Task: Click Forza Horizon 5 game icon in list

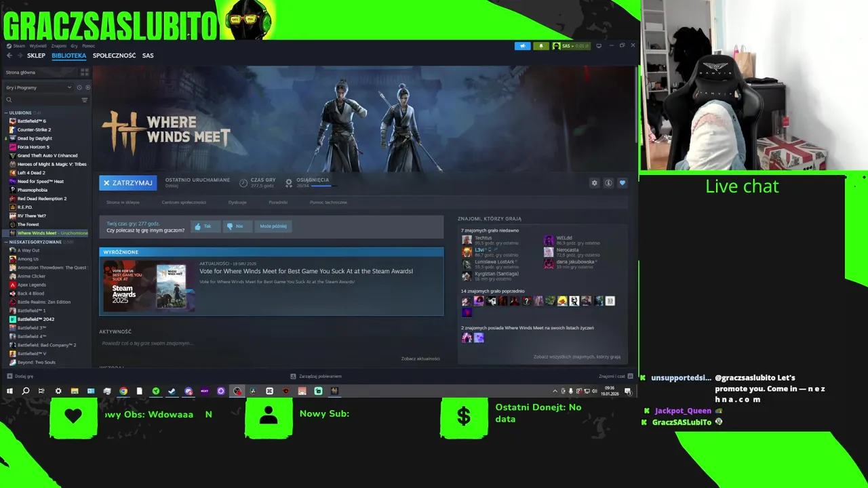Action: (x=12, y=146)
